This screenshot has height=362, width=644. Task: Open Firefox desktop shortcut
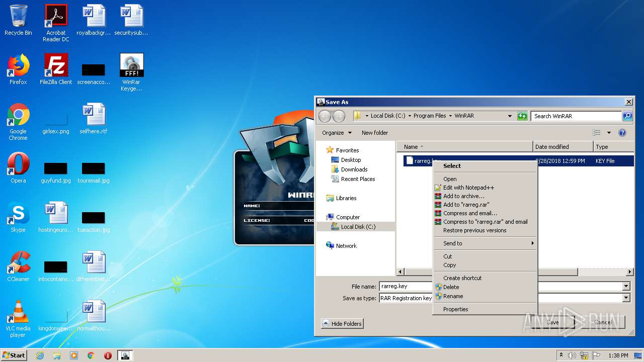pos(18,69)
